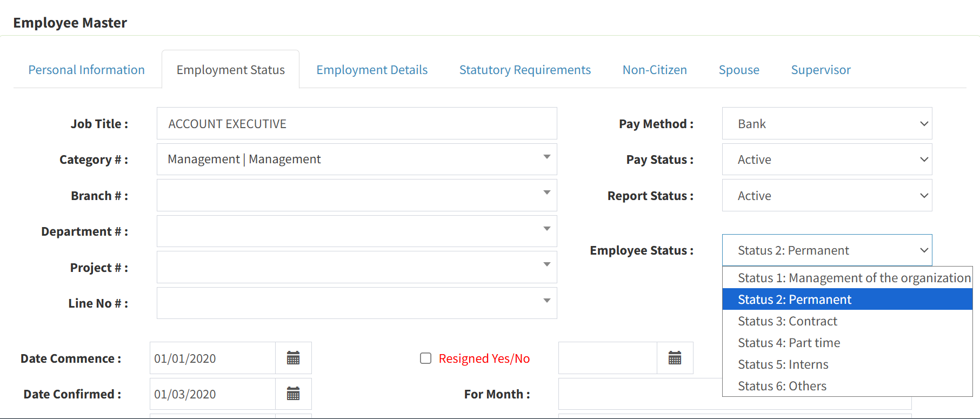
Task: Open the Employment Details tab
Action: pos(372,70)
